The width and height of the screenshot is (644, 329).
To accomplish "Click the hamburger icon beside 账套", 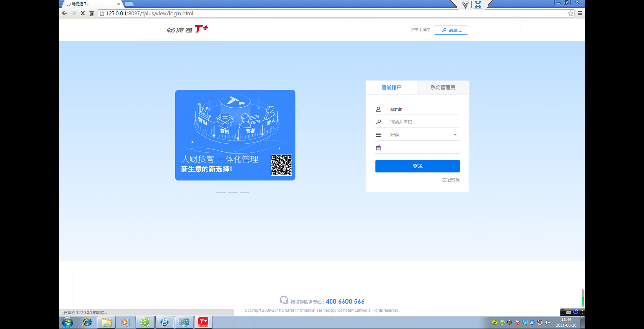I will pyautogui.click(x=378, y=135).
